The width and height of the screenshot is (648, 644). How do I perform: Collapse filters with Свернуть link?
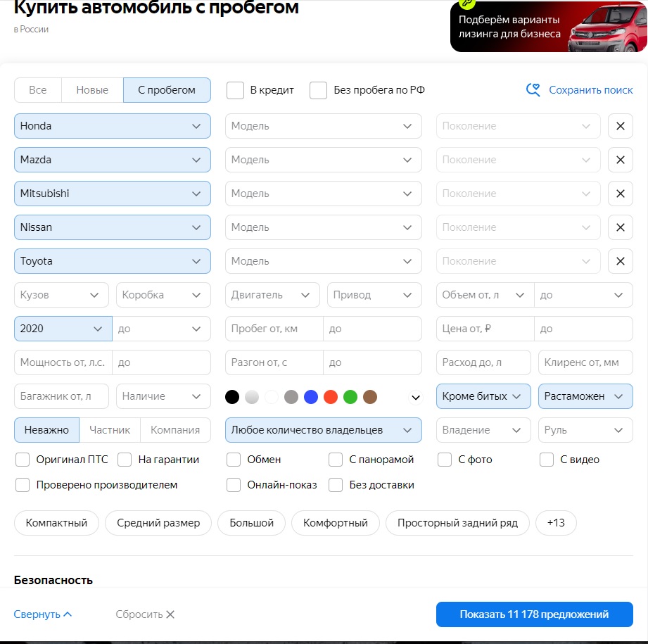42,614
